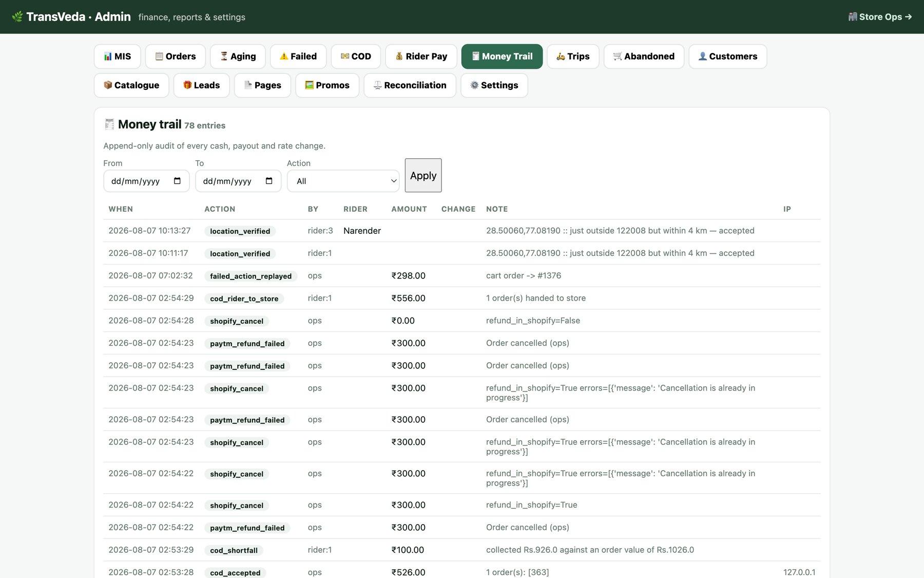
Task: Click timestamp 2026-08-07 10:13:27
Action: click(x=149, y=231)
